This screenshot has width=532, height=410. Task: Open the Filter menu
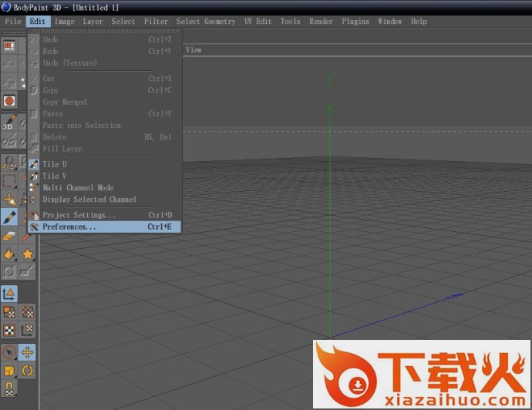[x=156, y=22]
